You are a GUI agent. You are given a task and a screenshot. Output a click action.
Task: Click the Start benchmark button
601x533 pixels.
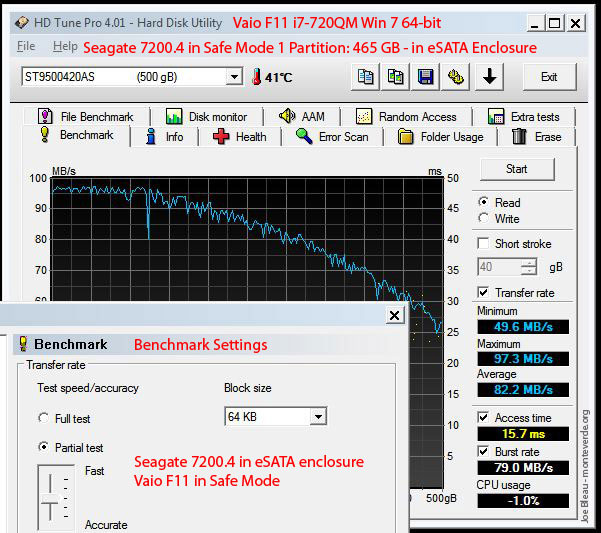coord(517,169)
